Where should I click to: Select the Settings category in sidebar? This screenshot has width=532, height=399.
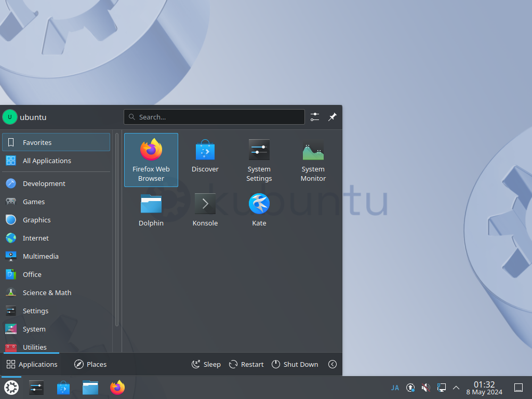tap(56, 311)
